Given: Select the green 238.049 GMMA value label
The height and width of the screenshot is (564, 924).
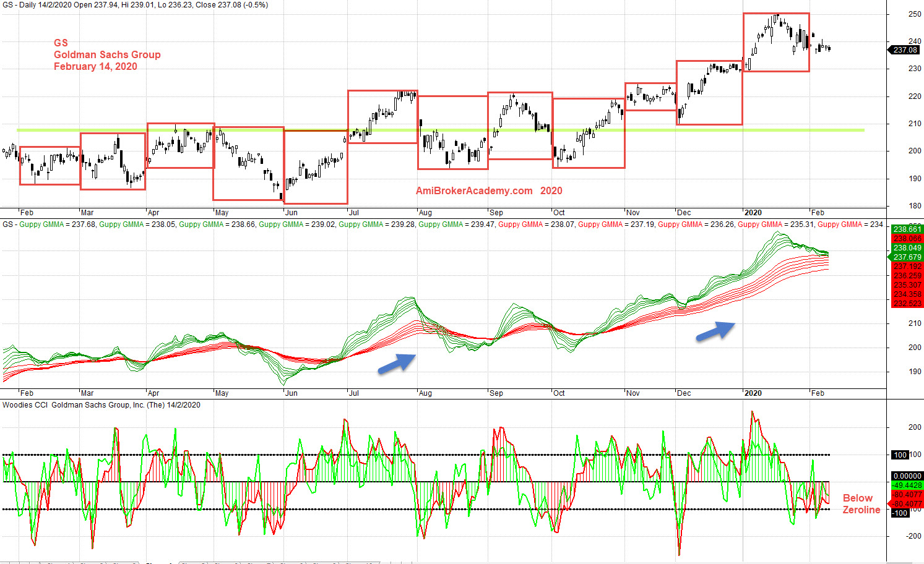Looking at the screenshot, I should pos(907,248).
